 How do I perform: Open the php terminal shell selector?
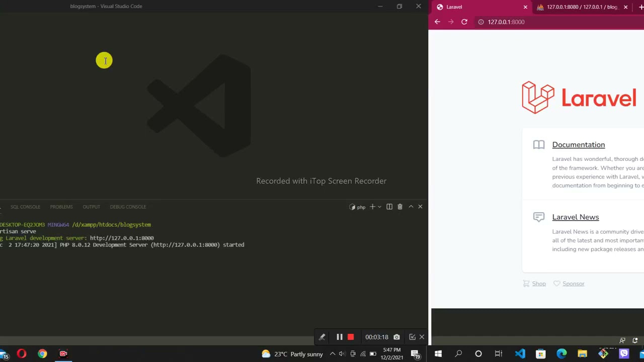tap(358, 207)
